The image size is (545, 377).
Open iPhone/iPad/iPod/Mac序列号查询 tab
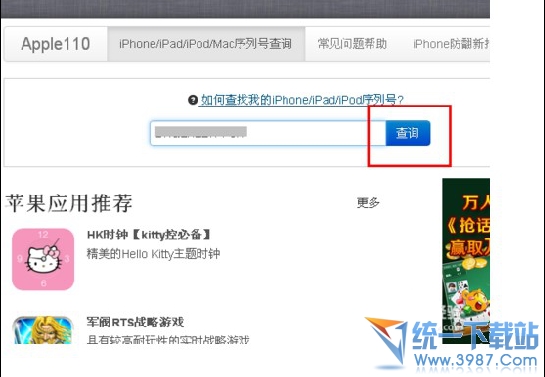pyautogui.click(x=206, y=44)
